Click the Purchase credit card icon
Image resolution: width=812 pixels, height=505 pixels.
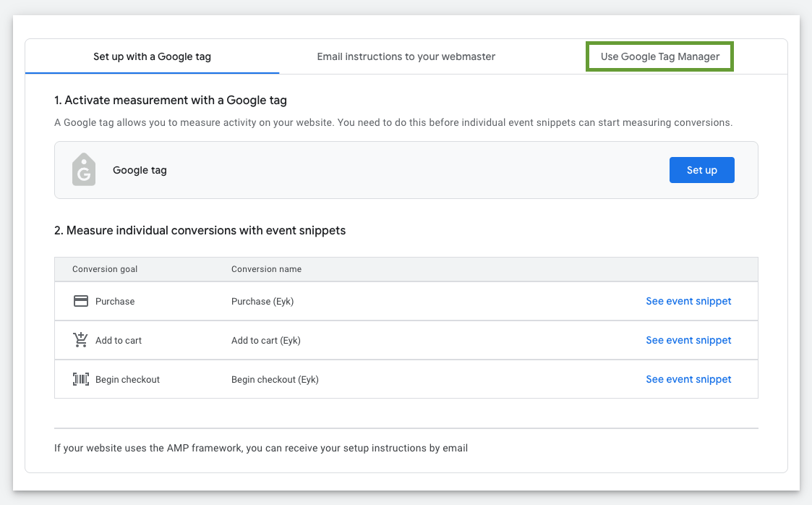click(81, 301)
